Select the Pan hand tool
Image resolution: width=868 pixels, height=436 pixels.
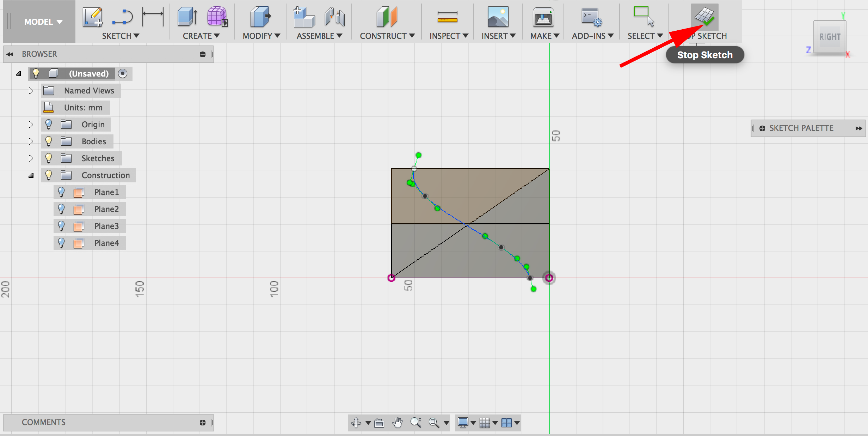[398, 423]
